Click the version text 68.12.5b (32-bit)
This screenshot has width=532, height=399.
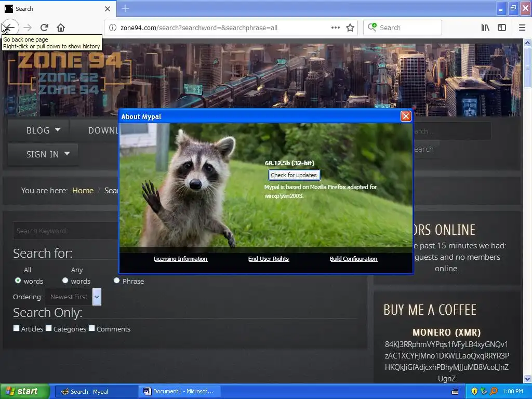289,163
